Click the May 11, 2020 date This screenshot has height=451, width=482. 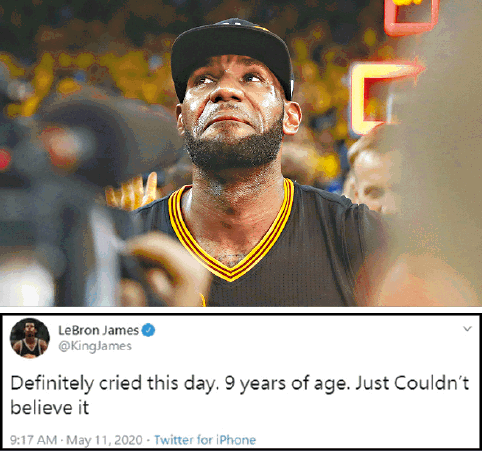coord(104,440)
